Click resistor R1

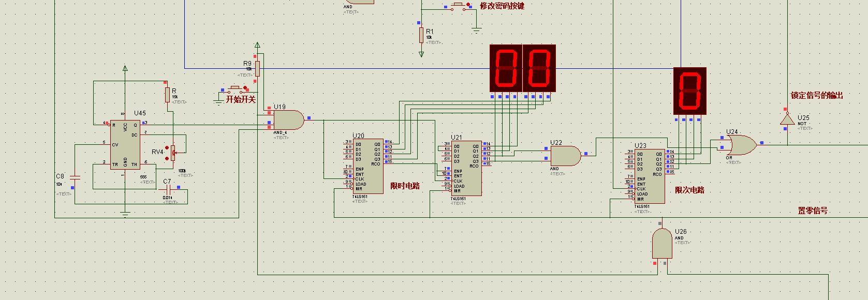[421, 35]
